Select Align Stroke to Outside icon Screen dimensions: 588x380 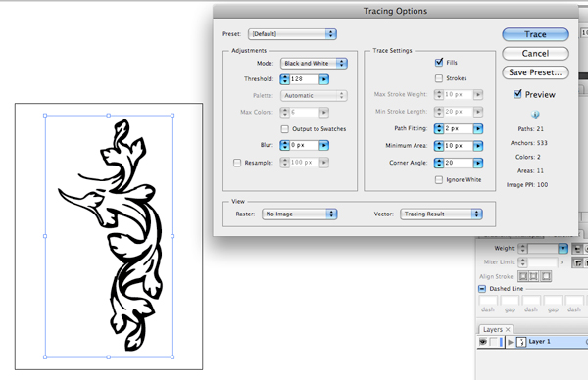(x=546, y=276)
